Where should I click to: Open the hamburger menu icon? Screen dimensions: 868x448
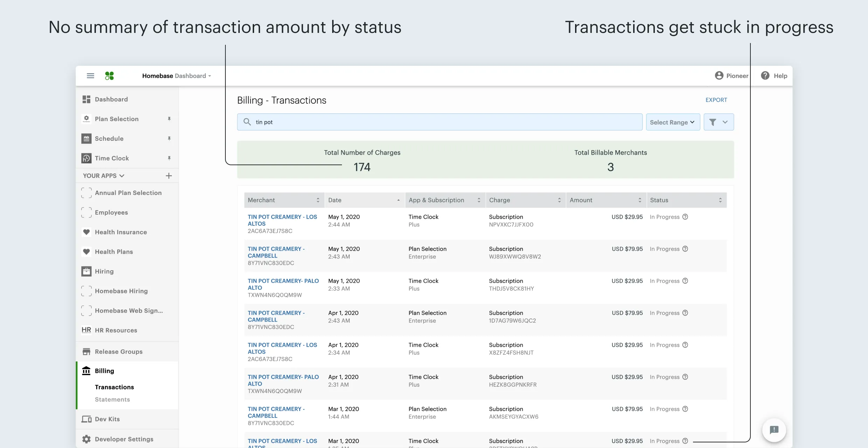click(x=90, y=76)
